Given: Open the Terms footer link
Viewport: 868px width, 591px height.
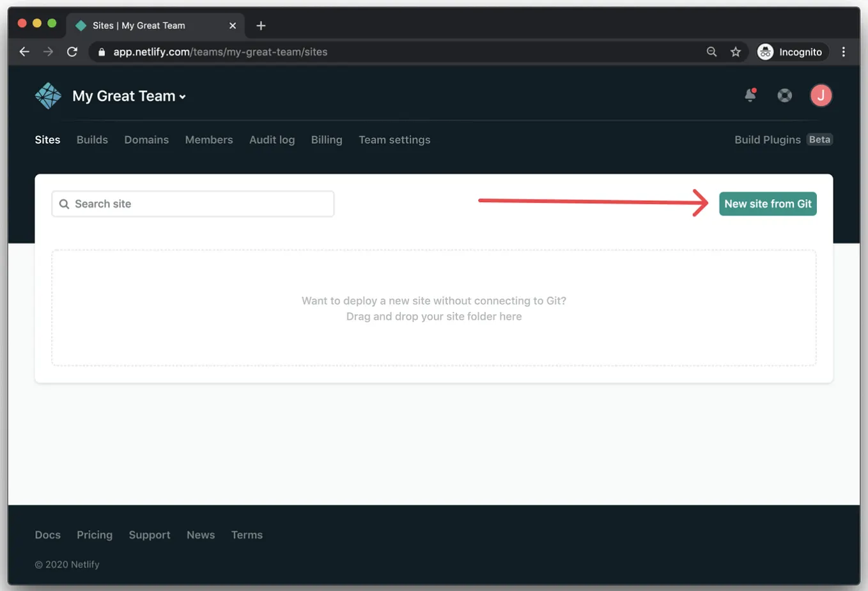Looking at the screenshot, I should click(247, 535).
